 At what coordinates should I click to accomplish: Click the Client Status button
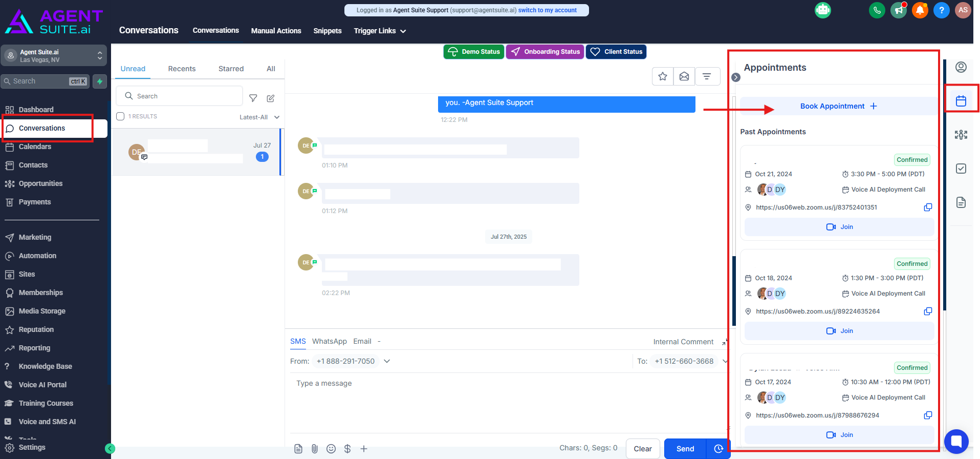coord(616,52)
